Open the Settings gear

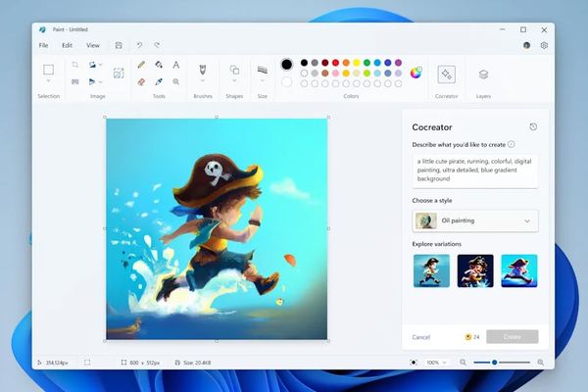544,45
